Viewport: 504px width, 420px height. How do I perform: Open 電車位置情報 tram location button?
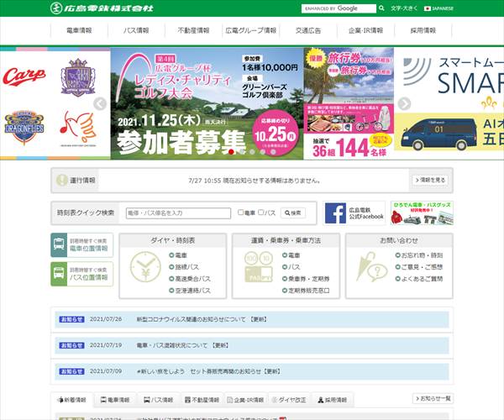pos(82,245)
